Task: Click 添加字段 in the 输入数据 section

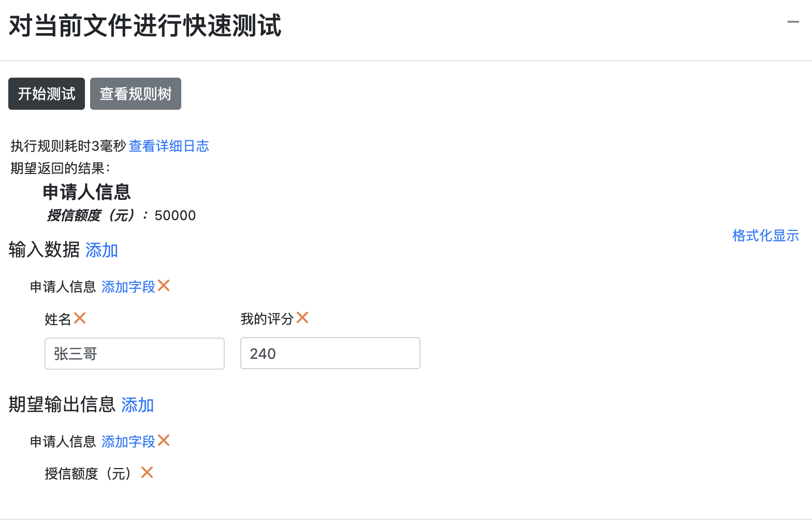Action: pyautogui.click(x=128, y=286)
